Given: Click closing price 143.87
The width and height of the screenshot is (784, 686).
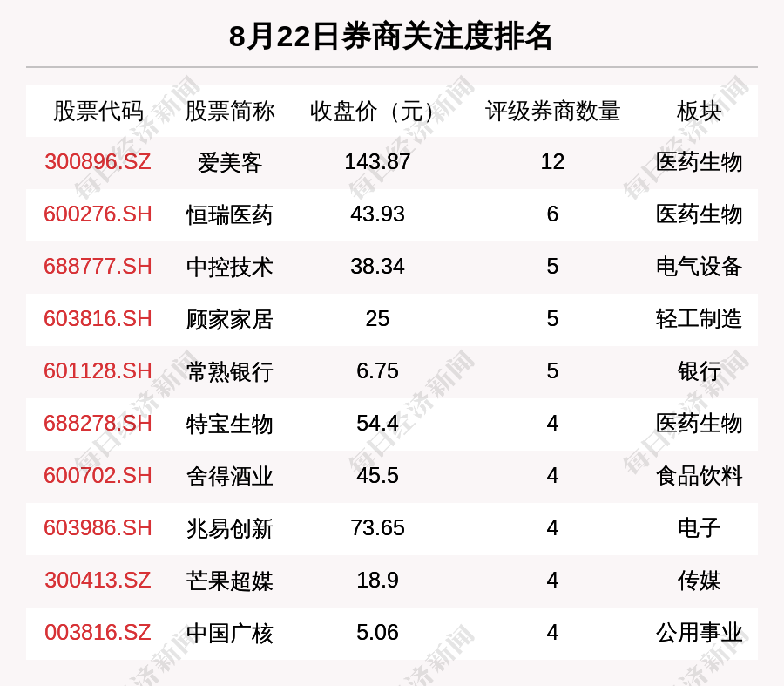Looking at the screenshot, I should click(x=377, y=162).
